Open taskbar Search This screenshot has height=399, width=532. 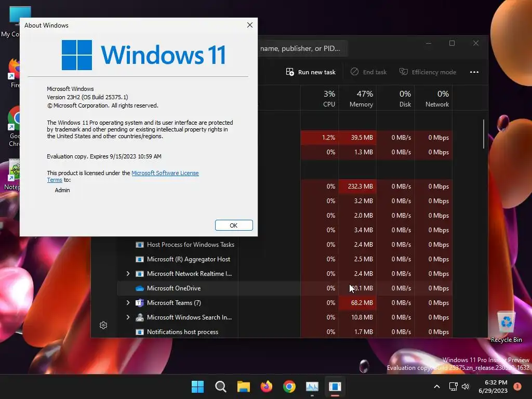coord(220,387)
